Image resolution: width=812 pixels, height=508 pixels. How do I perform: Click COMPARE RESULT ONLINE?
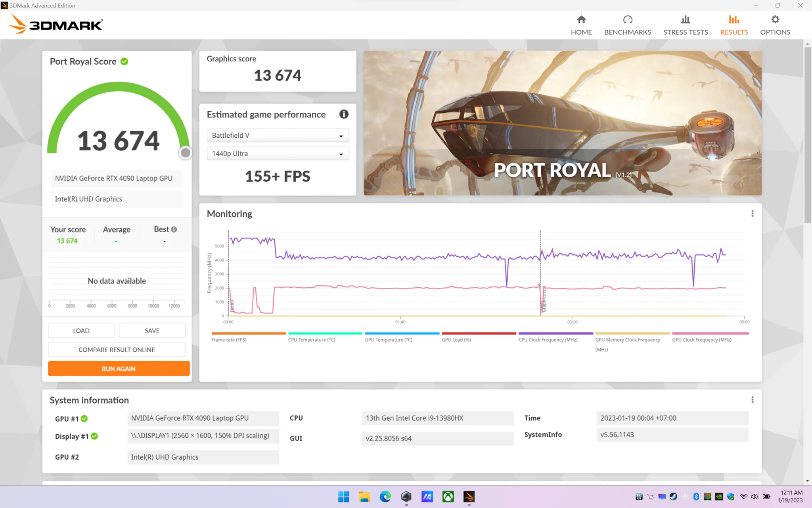pyautogui.click(x=117, y=350)
